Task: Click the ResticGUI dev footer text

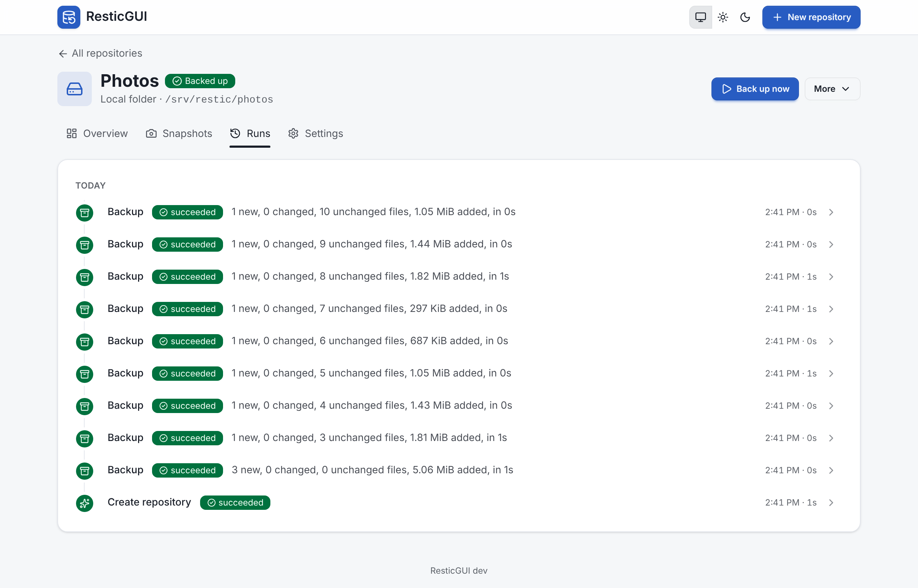Action: [459, 570]
